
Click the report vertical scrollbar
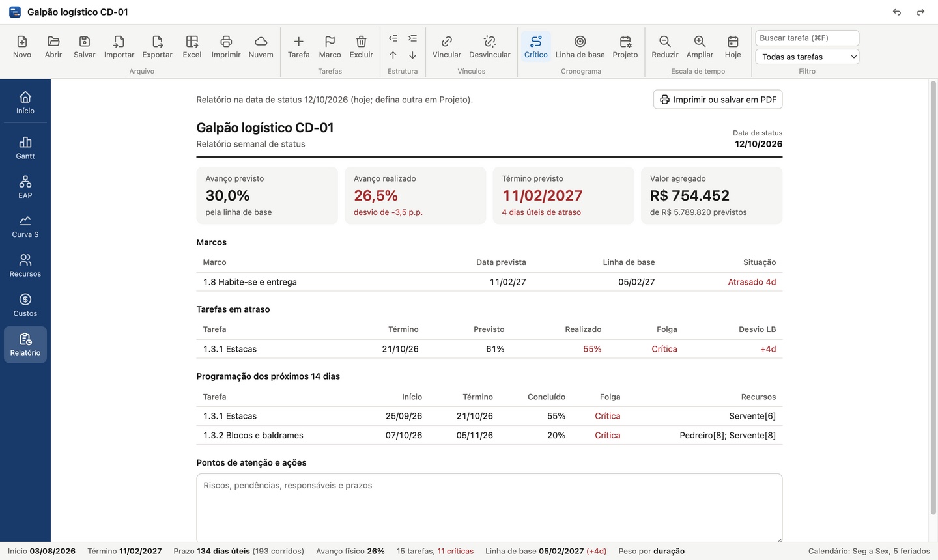(933, 298)
